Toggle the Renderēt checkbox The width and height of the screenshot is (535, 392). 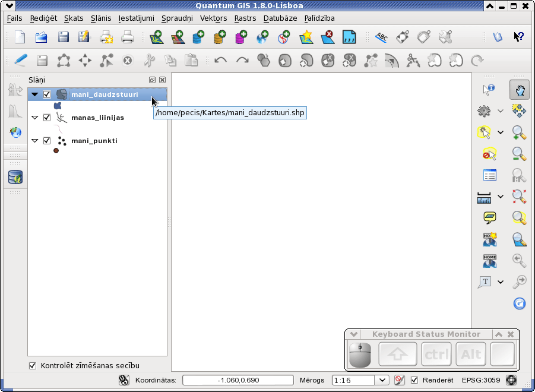(414, 380)
